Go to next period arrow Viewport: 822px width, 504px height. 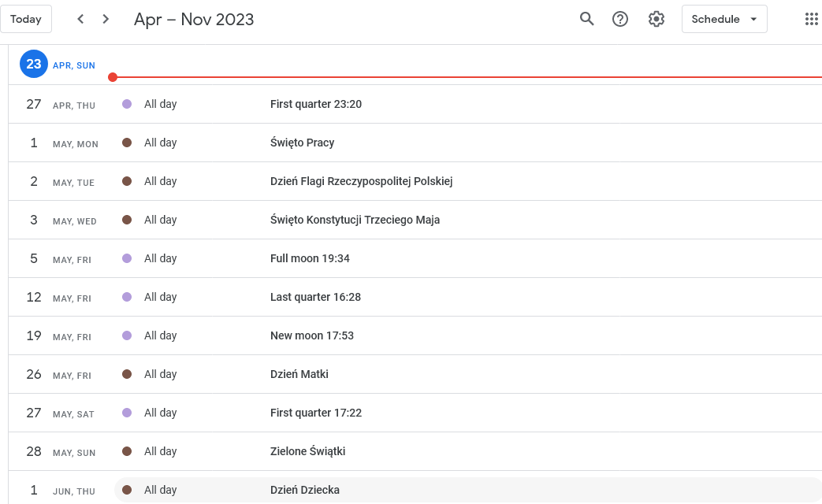point(106,19)
